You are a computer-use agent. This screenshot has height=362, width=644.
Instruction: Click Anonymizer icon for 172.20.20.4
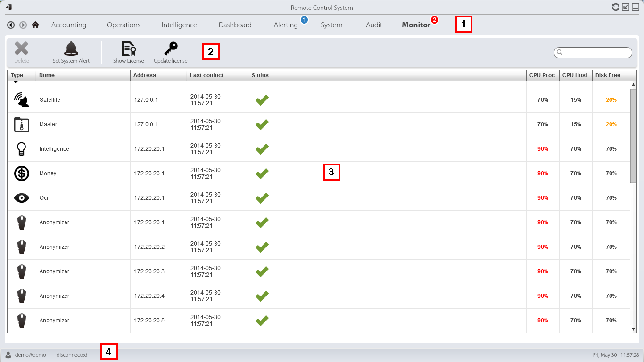[x=22, y=296]
